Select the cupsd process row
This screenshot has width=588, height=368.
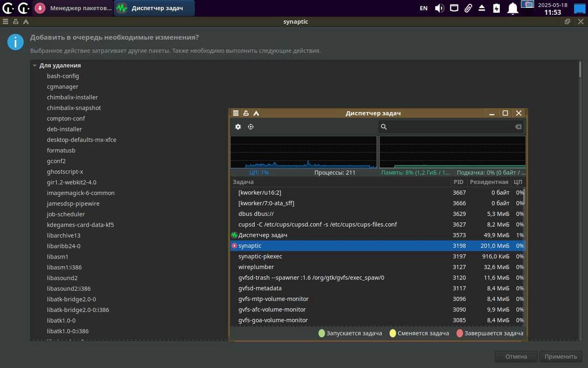pyautogui.click(x=377, y=224)
